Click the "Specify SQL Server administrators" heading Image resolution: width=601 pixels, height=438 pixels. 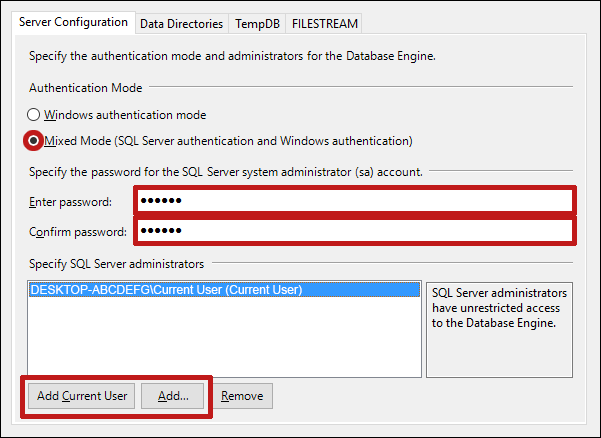click(x=116, y=264)
